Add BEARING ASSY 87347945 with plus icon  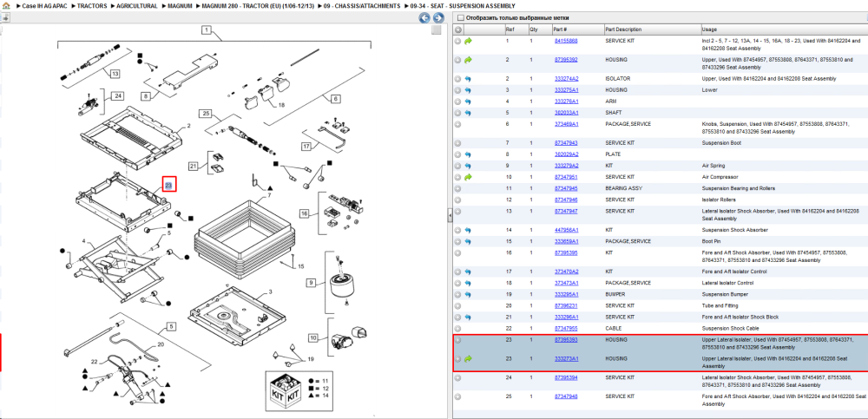[x=457, y=189]
